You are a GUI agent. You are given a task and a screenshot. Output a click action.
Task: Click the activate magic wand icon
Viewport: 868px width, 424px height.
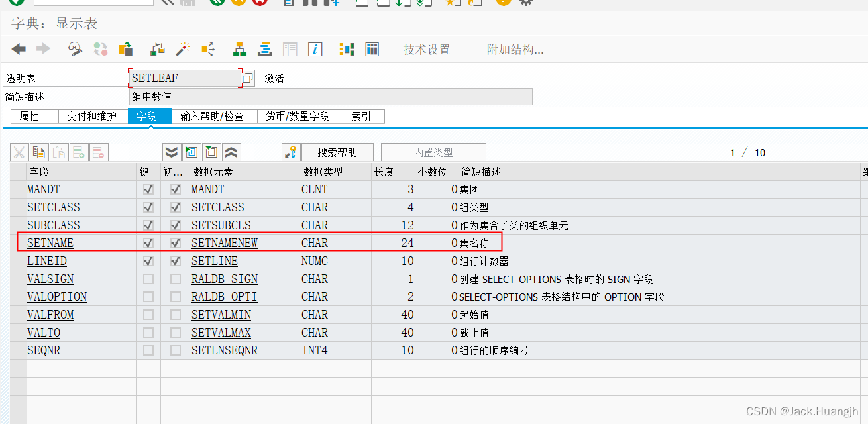pos(182,49)
